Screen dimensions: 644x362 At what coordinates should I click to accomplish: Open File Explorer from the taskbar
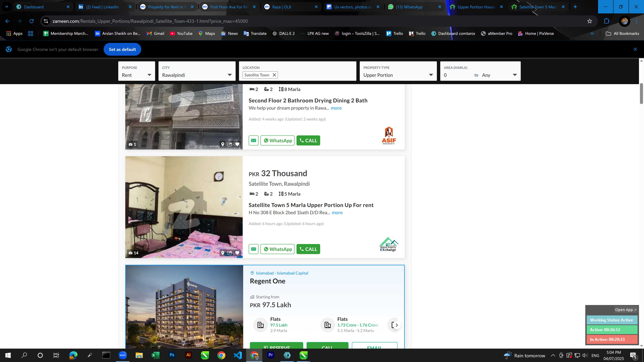(x=139, y=355)
